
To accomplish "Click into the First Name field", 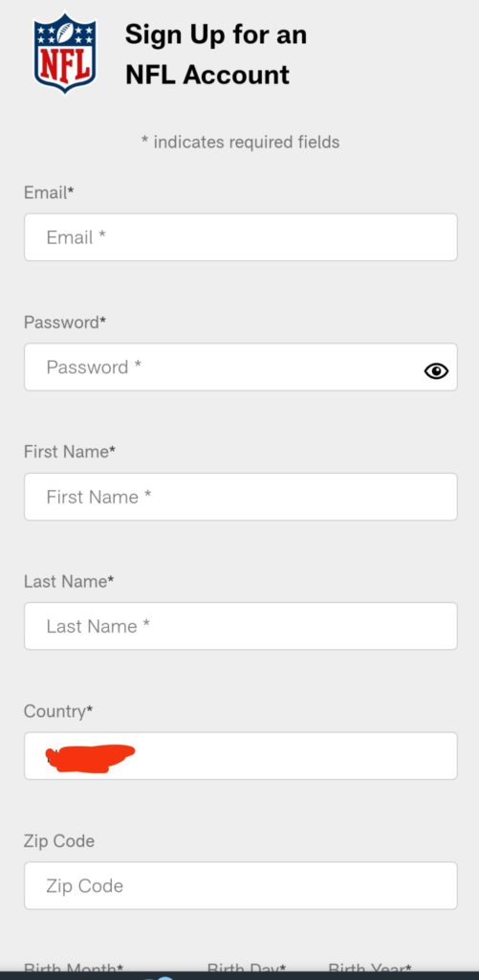I will point(240,497).
